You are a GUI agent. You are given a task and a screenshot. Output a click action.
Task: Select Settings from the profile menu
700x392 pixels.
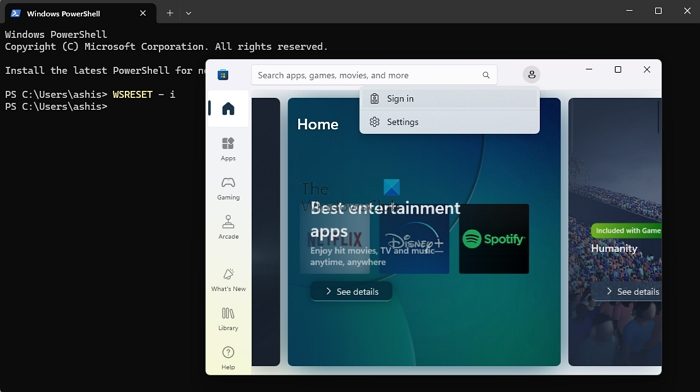click(x=450, y=122)
